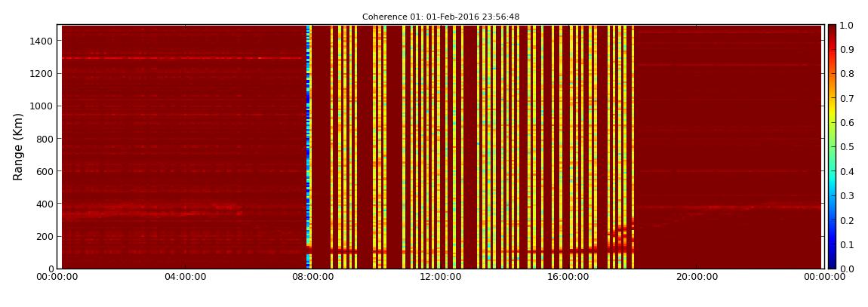Click the 1200 range tick label
Viewport: 868px width, 307px height.
[42, 74]
